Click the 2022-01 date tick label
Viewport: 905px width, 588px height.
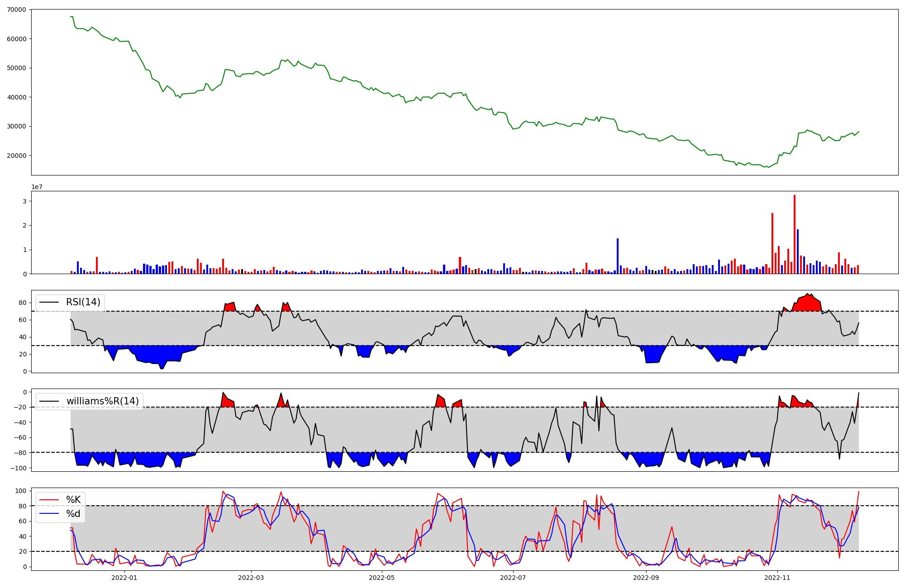pyautogui.click(x=124, y=578)
